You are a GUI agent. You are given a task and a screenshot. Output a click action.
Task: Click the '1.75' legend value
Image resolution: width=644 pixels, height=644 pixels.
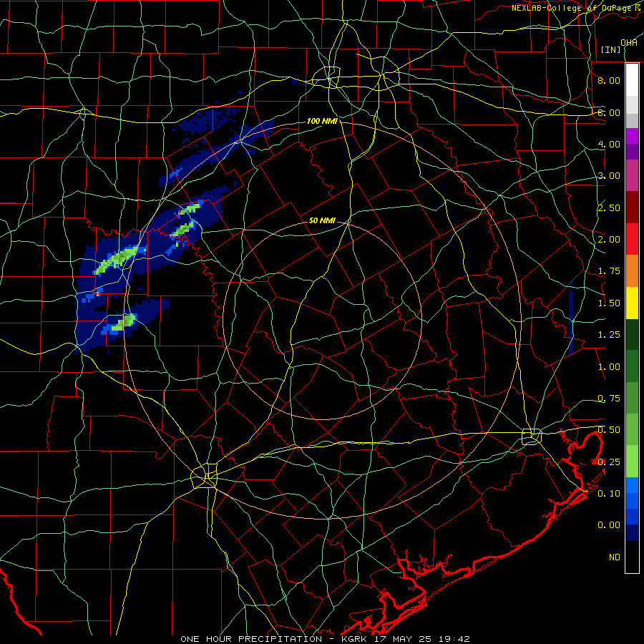tap(609, 271)
